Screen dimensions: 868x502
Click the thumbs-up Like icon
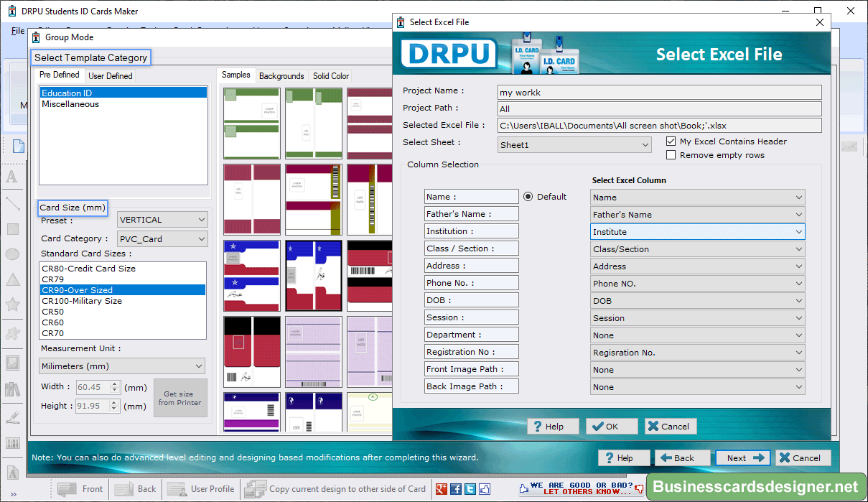pyautogui.click(x=485, y=489)
